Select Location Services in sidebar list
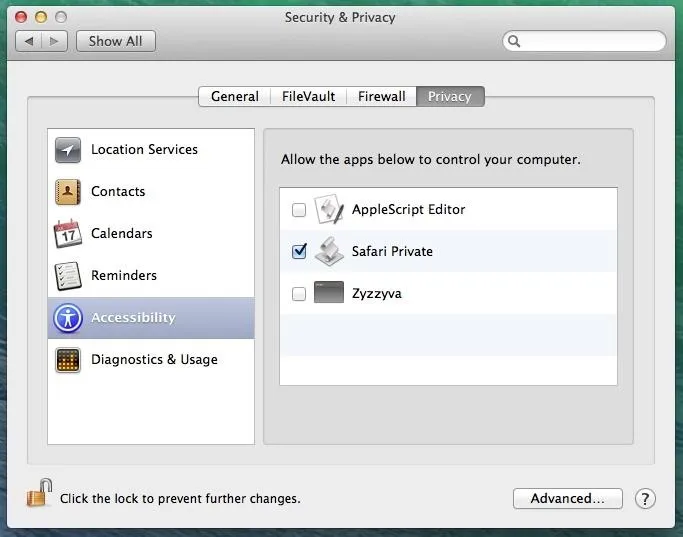Screen dimensions: 683x537 coord(151,150)
